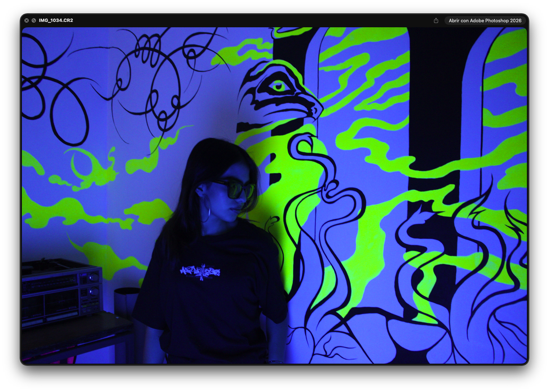
Task: Click the woman's sunglasses in the photo
Action: (x=235, y=190)
